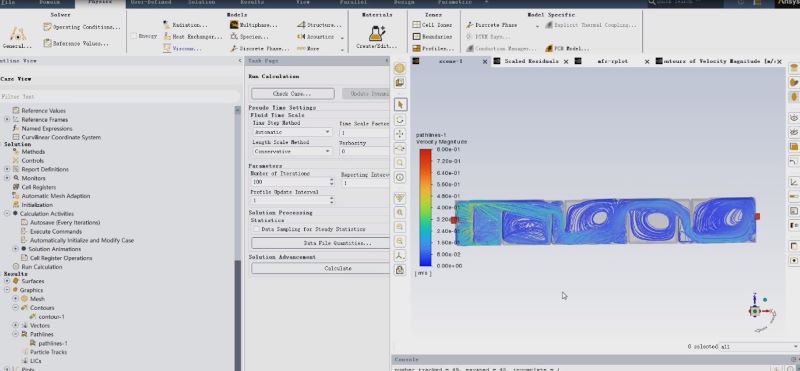Select the pointer tool in graphics toolbar

coord(400,104)
